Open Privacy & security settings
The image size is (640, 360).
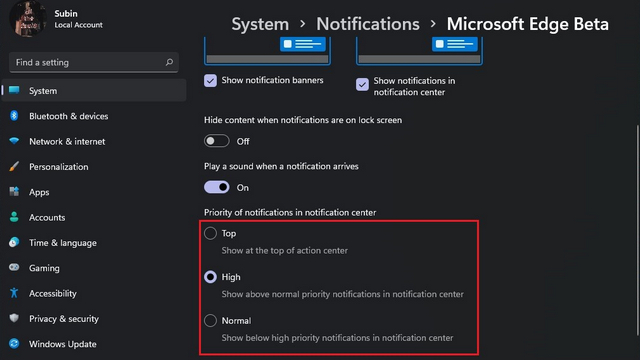(x=94, y=318)
